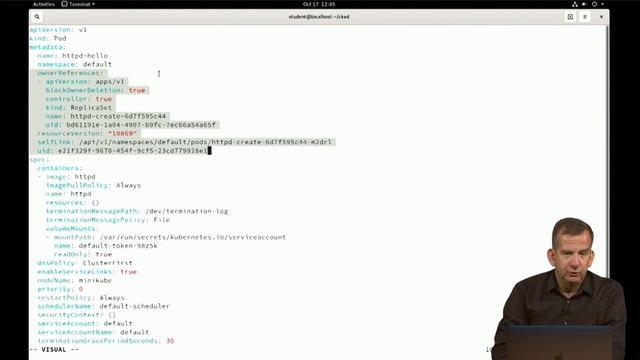Click the 'namespace: default' line
The width and height of the screenshot is (640, 360).
(74, 64)
